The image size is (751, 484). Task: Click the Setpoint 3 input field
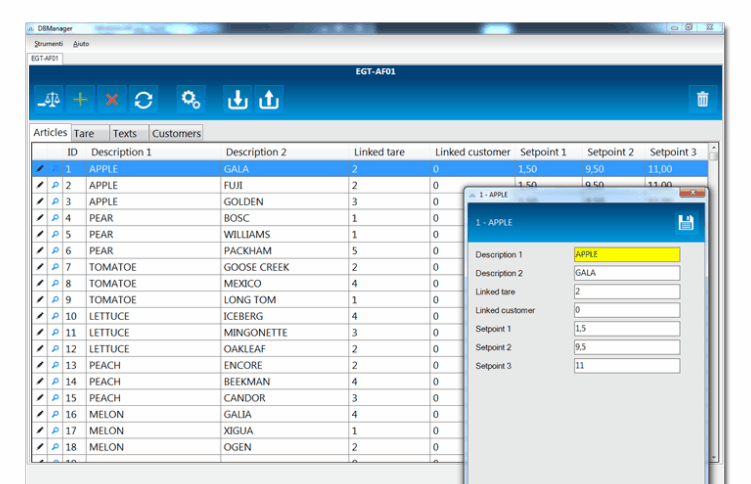(627, 366)
